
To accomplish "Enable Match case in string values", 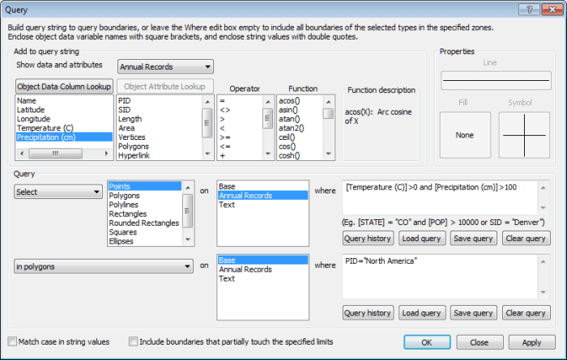I will [x=12, y=341].
